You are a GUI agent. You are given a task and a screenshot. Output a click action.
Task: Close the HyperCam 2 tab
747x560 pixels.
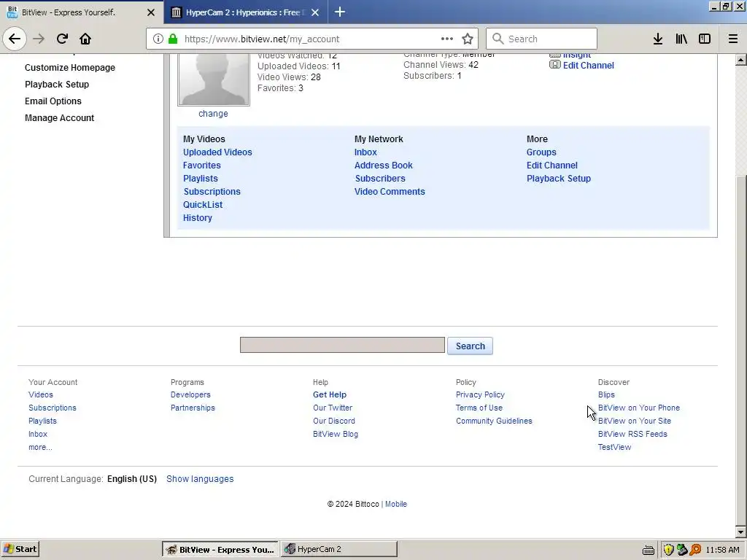315,12
